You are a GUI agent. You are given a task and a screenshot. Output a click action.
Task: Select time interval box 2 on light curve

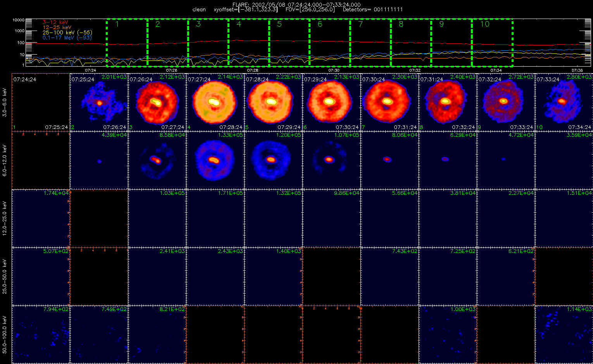[168, 43]
